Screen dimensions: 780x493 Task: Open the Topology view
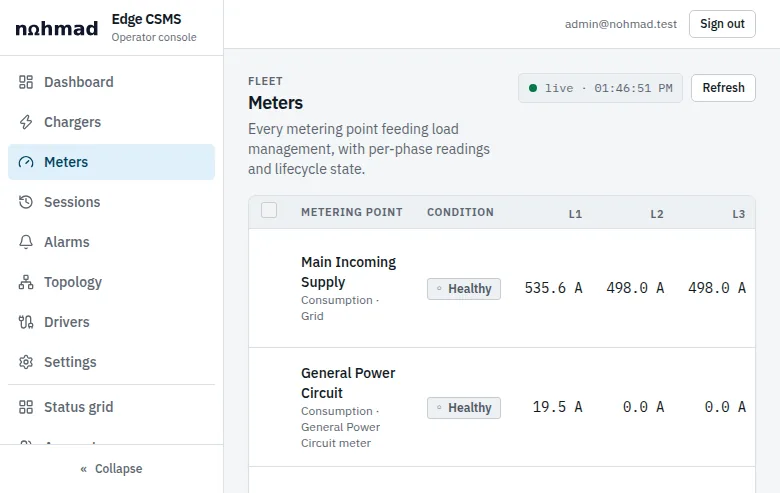(111, 282)
